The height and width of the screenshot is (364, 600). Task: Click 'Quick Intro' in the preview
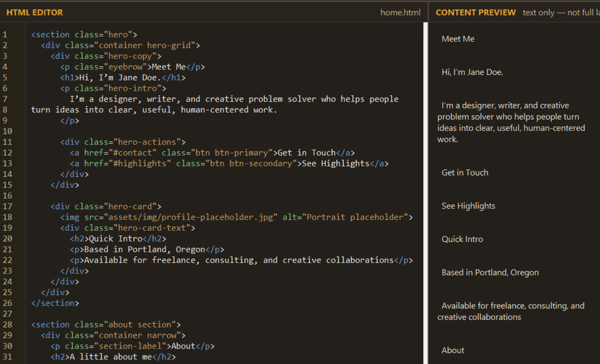[x=462, y=239]
